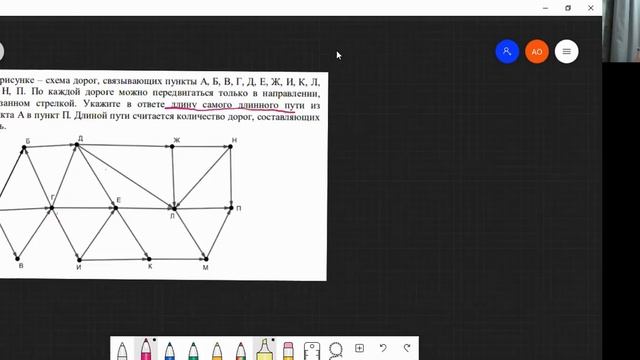Select the eraser tool
This screenshot has width=640, height=360.
tap(288, 350)
